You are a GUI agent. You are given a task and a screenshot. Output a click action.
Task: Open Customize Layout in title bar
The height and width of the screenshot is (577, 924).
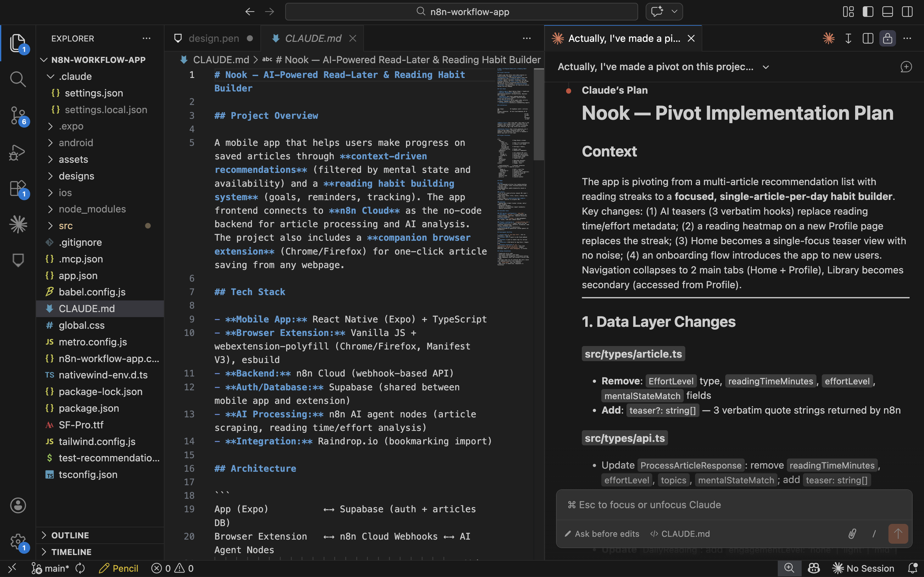[849, 12]
